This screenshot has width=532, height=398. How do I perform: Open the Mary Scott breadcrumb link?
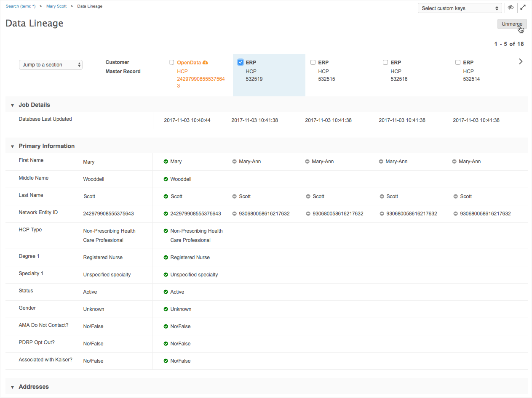coord(56,6)
